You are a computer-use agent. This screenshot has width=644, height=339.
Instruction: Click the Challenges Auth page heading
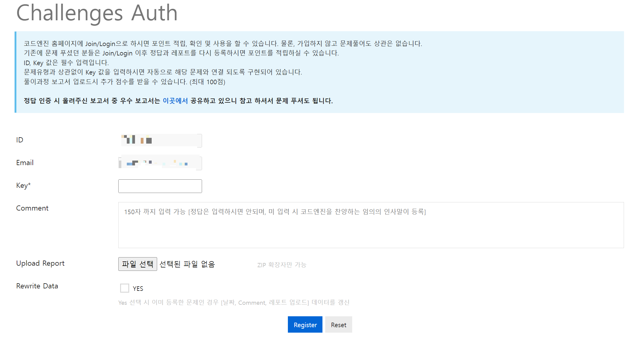pyautogui.click(x=97, y=13)
